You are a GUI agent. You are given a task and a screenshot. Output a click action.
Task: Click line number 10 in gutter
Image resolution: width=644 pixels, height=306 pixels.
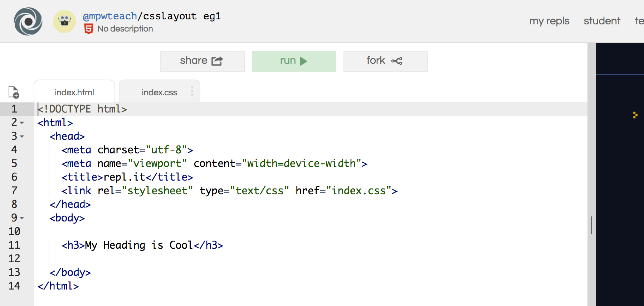[x=14, y=231]
